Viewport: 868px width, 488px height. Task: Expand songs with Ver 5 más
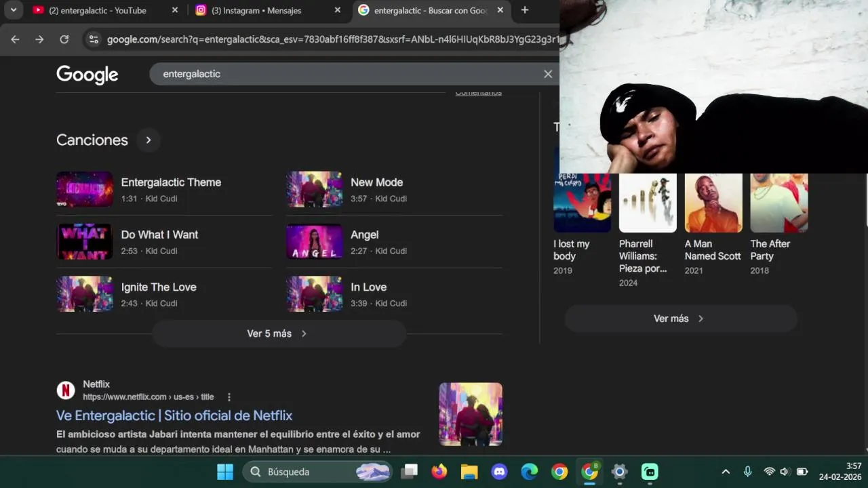(279, 333)
